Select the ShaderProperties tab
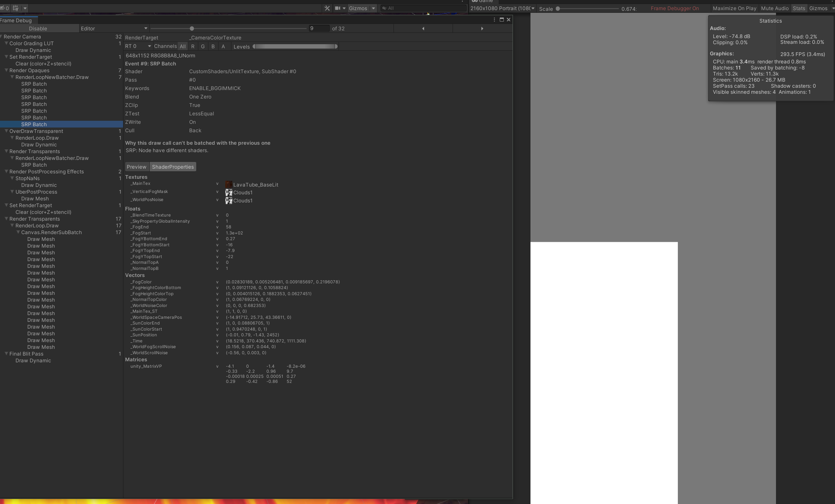Image resolution: width=835 pixels, height=504 pixels. tap(173, 167)
